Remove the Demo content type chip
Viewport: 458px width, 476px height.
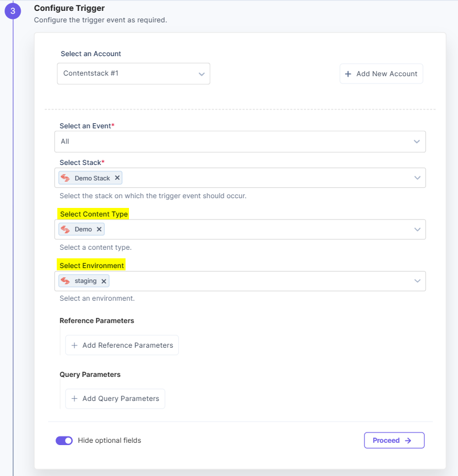coord(100,229)
